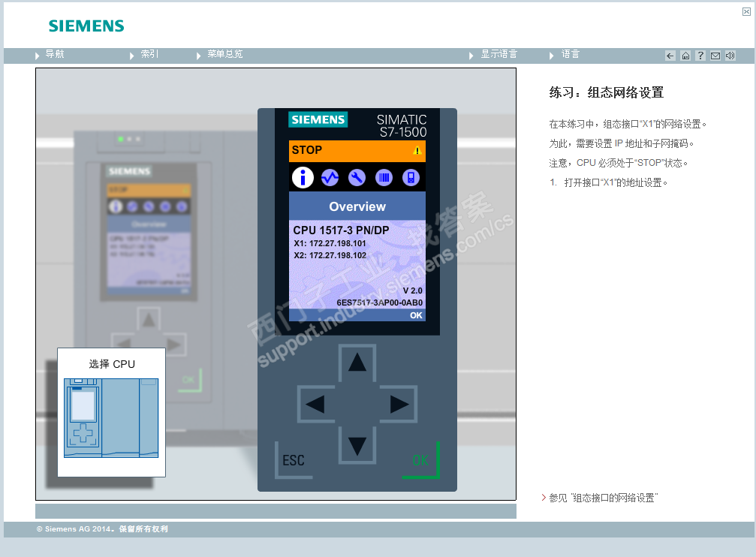
Task: Close the window with top-right X icon
Action: (746, 11)
